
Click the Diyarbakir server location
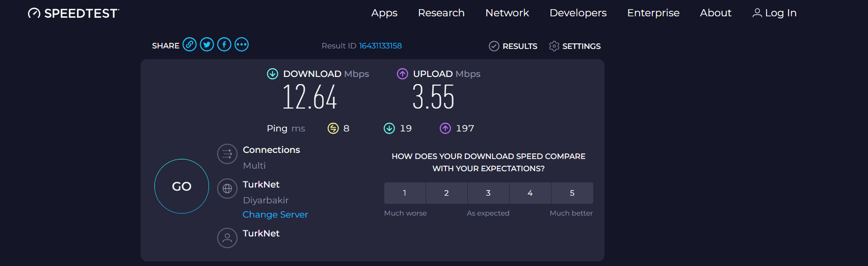coord(266,200)
